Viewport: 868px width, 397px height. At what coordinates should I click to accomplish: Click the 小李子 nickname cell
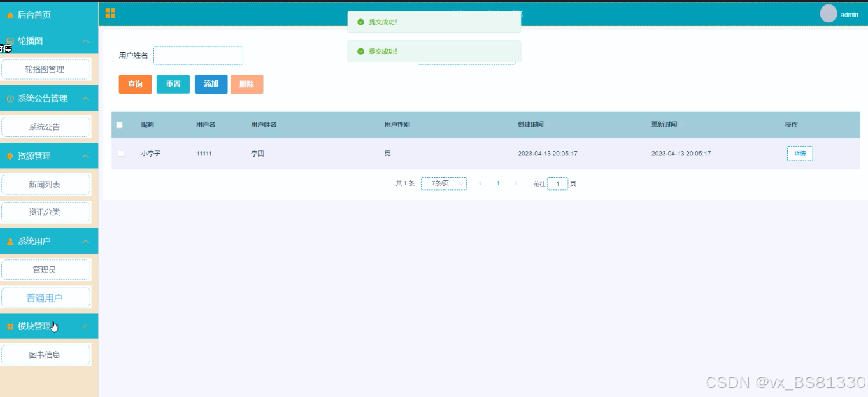151,154
